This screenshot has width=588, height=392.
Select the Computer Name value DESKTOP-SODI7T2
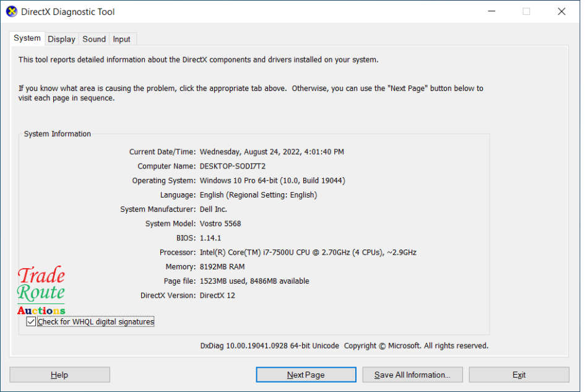[233, 166]
